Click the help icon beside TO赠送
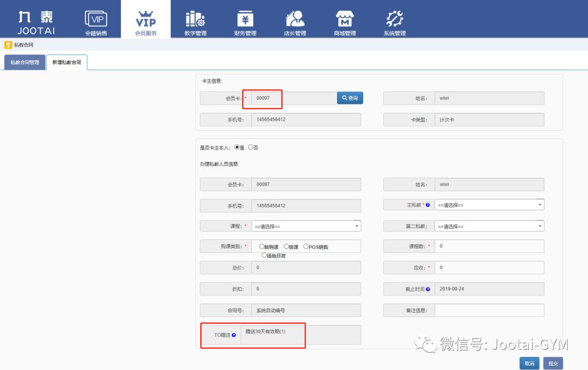This screenshot has width=588, height=370. [234, 335]
